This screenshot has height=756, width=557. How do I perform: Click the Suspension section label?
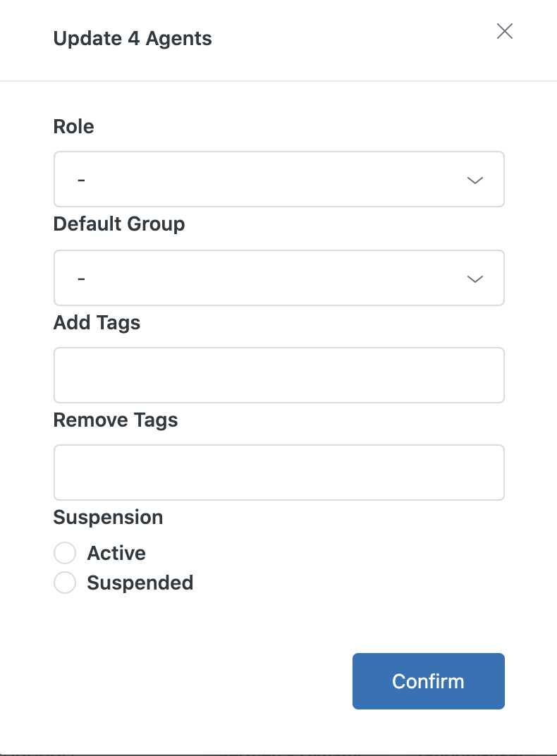coord(108,518)
